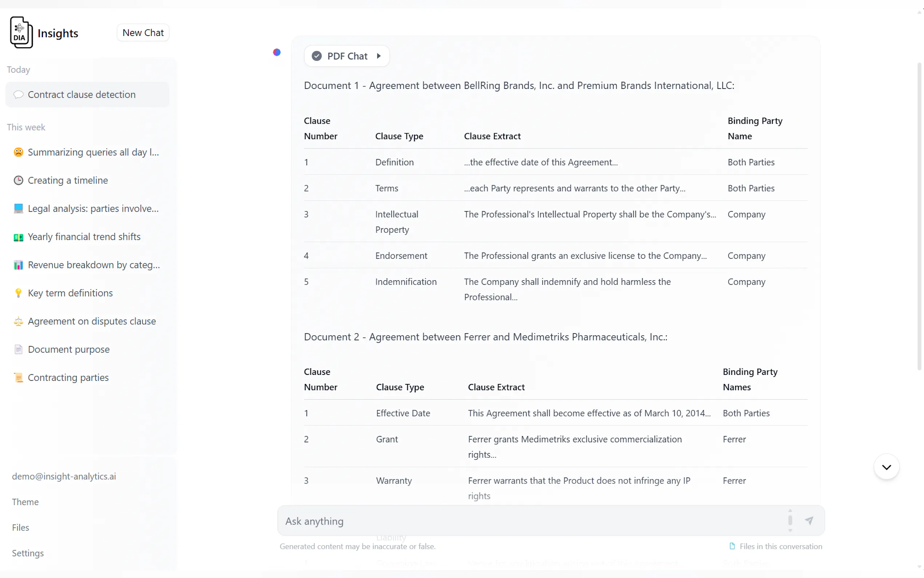
Task: Open the Contracting parties chat
Action: click(87, 377)
